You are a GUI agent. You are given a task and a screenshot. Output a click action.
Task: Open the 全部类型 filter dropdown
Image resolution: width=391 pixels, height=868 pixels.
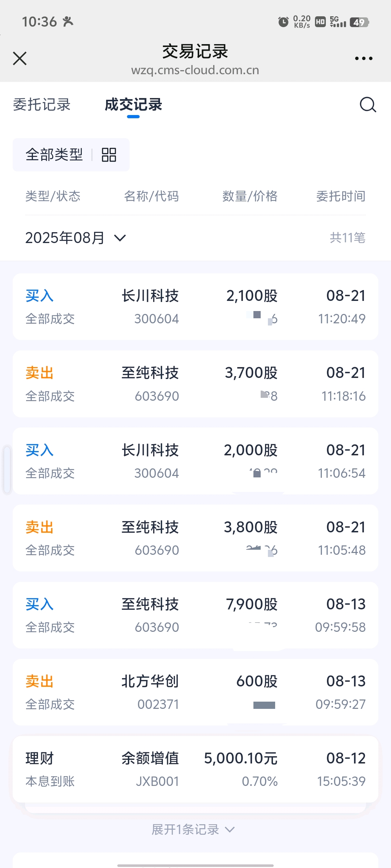tap(71, 155)
